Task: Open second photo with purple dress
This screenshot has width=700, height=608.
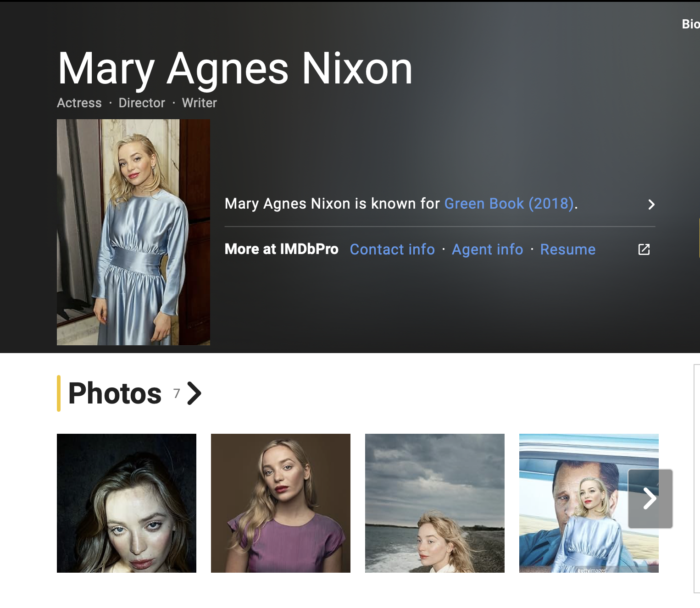Action: pos(281,503)
